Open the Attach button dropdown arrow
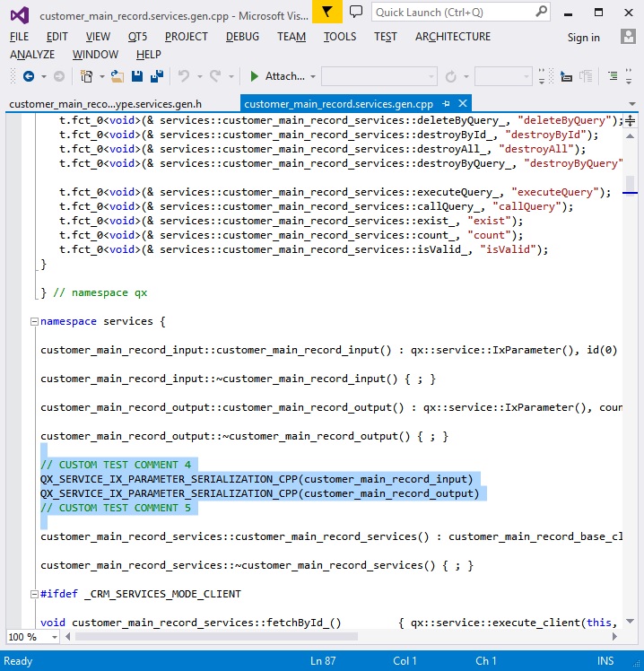 (x=313, y=77)
